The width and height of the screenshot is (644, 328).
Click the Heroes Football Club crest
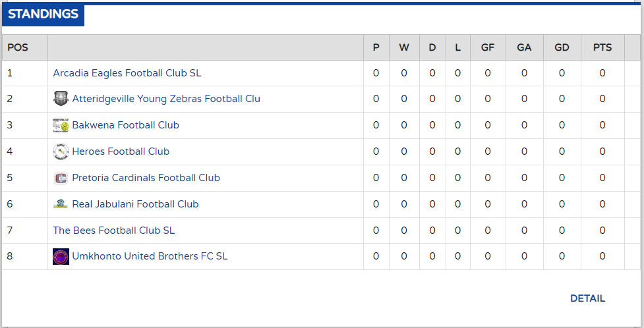click(x=61, y=151)
